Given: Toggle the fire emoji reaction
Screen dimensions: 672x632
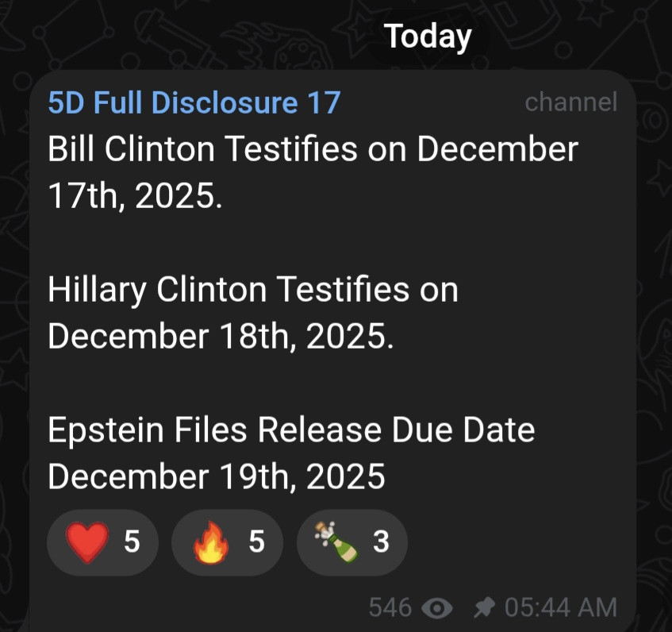Looking at the screenshot, I should coord(226,542).
